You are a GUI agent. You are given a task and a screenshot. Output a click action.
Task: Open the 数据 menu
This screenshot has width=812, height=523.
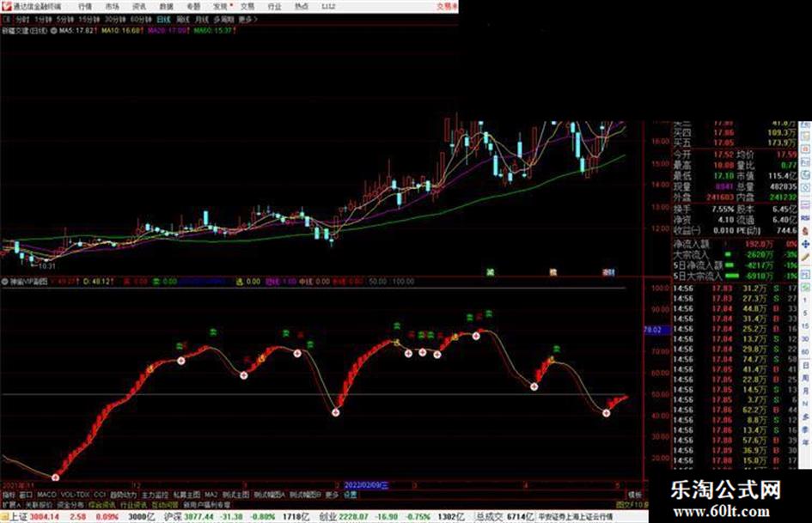pos(166,7)
